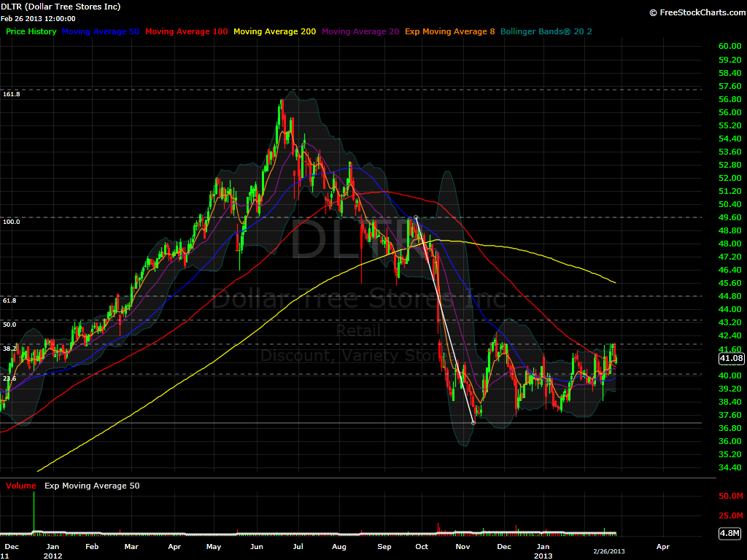Select the Moving Average 20 legend label
747x560 pixels.
coord(360,31)
